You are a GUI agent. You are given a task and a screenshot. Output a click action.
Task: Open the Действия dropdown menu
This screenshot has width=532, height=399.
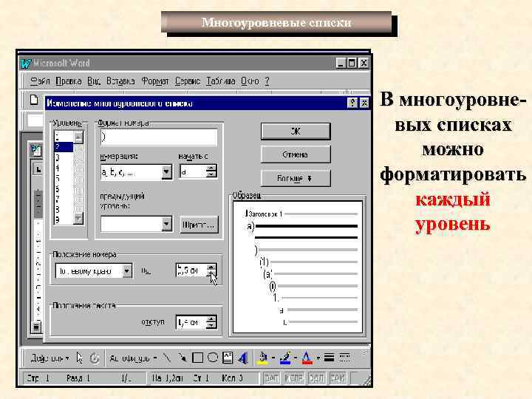pos(50,358)
